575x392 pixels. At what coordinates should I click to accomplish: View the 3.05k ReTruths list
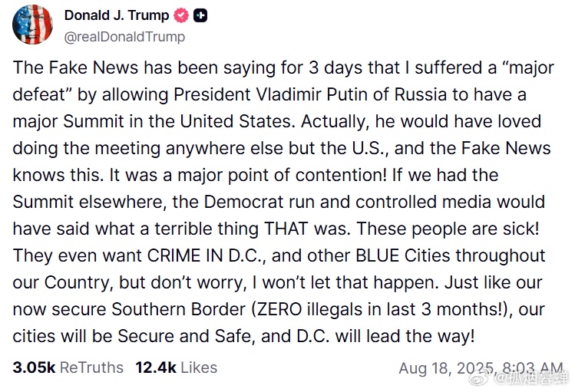click(68, 367)
